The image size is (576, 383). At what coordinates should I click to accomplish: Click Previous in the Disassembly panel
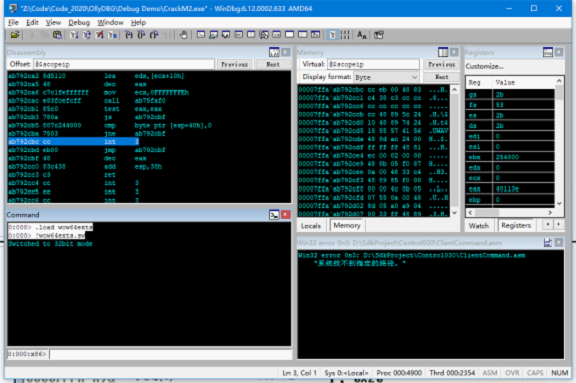click(x=234, y=64)
